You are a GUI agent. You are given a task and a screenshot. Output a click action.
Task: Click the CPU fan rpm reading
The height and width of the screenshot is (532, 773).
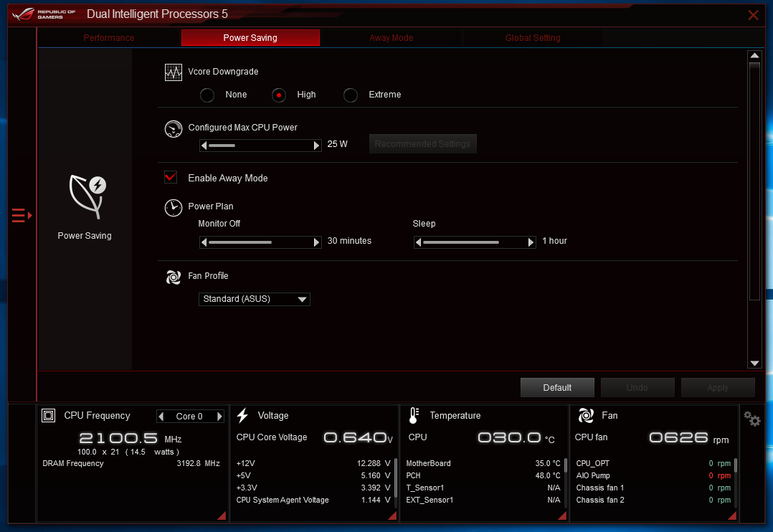(x=688, y=438)
